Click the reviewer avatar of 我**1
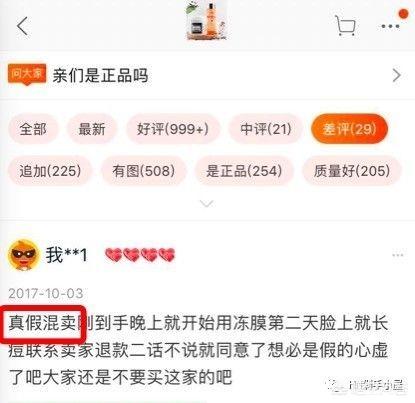Screen dimensions: 415x403 [23, 255]
